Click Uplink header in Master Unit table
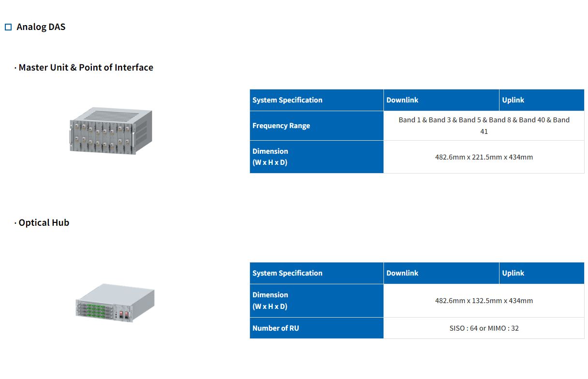The image size is (588, 379). (542, 100)
